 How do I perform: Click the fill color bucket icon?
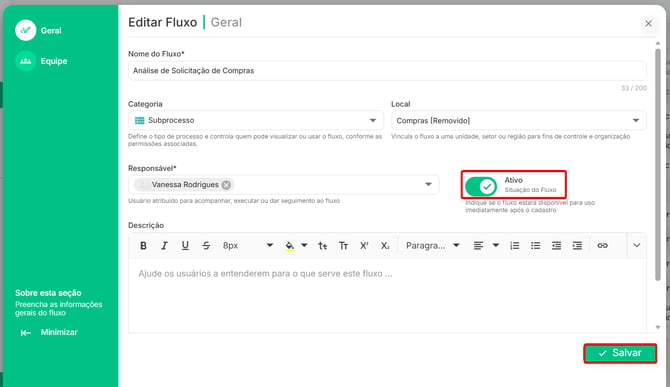(x=289, y=246)
